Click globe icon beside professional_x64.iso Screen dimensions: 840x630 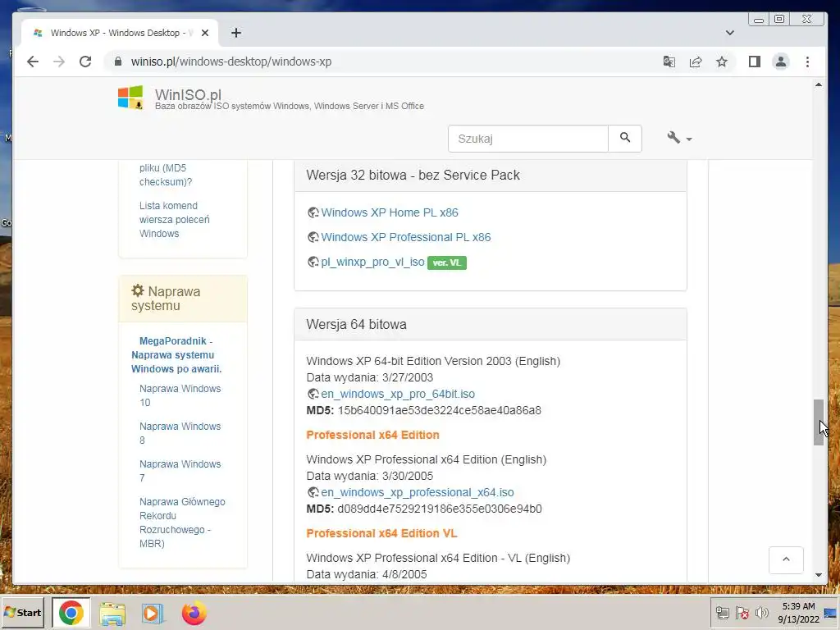tap(313, 492)
